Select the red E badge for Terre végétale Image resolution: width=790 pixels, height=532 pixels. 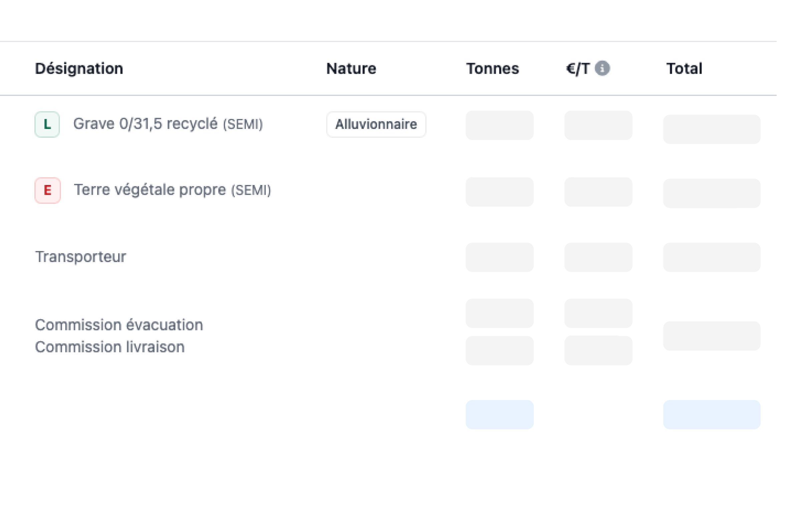[x=47, y=190]
